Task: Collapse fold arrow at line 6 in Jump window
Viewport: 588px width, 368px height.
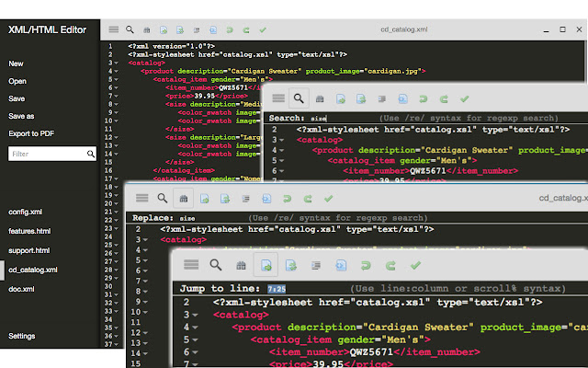Action: click(196, 352)
